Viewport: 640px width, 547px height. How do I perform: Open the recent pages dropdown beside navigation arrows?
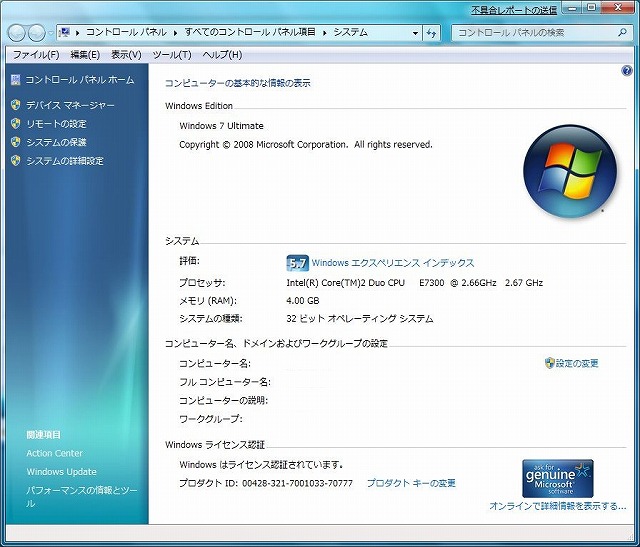tap(50, 33)
